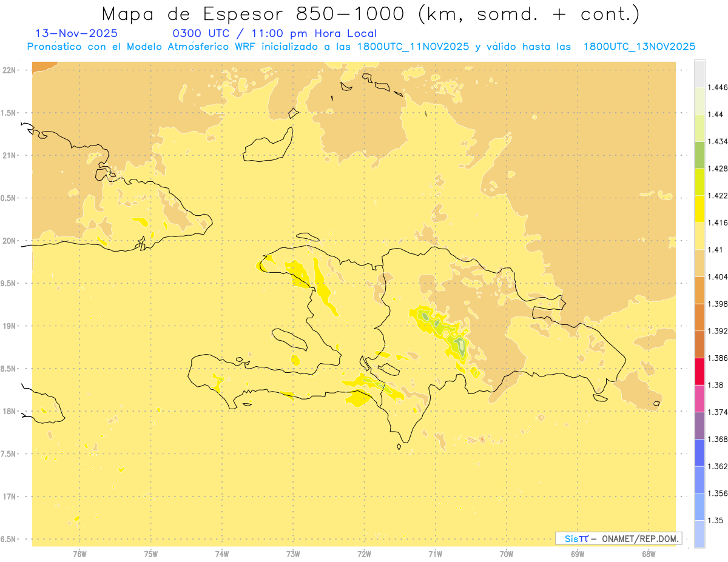The image size is (728, 562).
Task: Click the legend value '1.386'
Action: coord(718,358)
